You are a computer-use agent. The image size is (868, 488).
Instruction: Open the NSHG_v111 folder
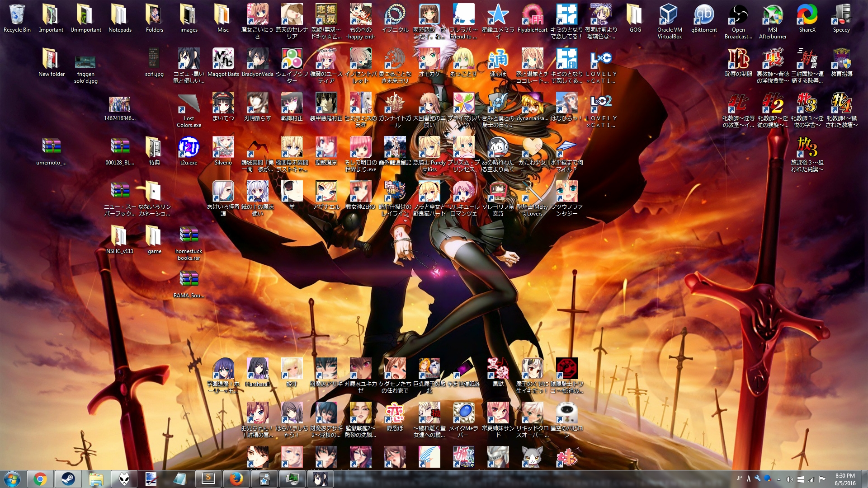coord(120,239)
